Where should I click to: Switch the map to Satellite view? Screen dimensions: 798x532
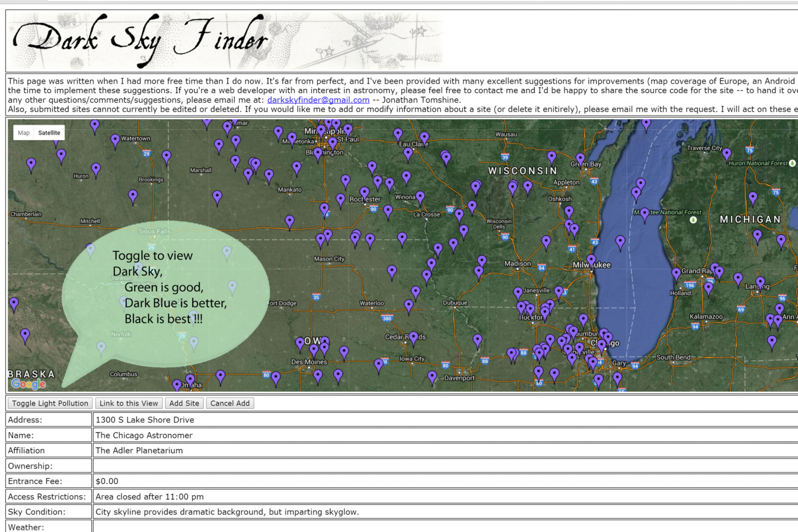49,133
